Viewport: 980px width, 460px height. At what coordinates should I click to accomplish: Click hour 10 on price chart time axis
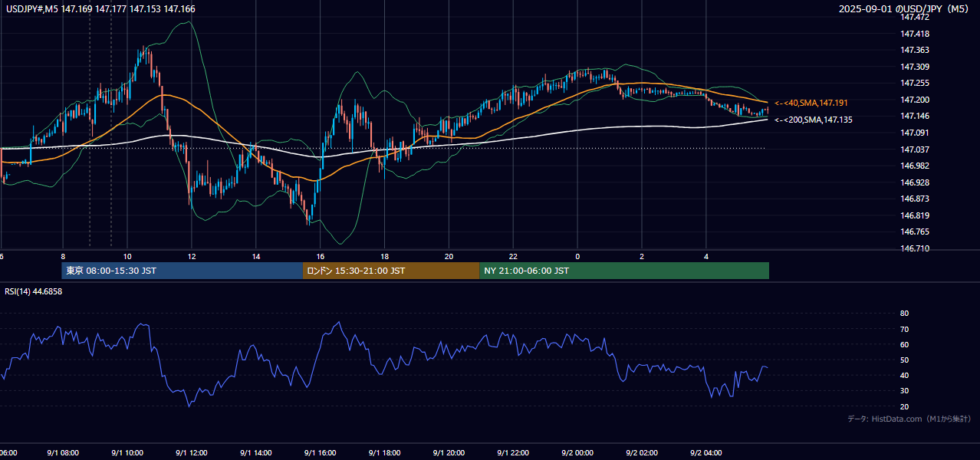coord(127,257)
